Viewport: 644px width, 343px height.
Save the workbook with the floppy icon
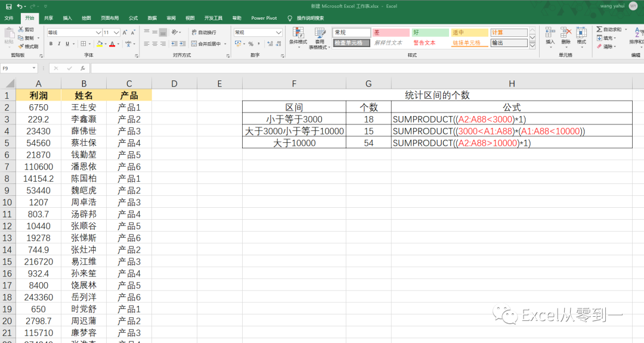[8, 6]
